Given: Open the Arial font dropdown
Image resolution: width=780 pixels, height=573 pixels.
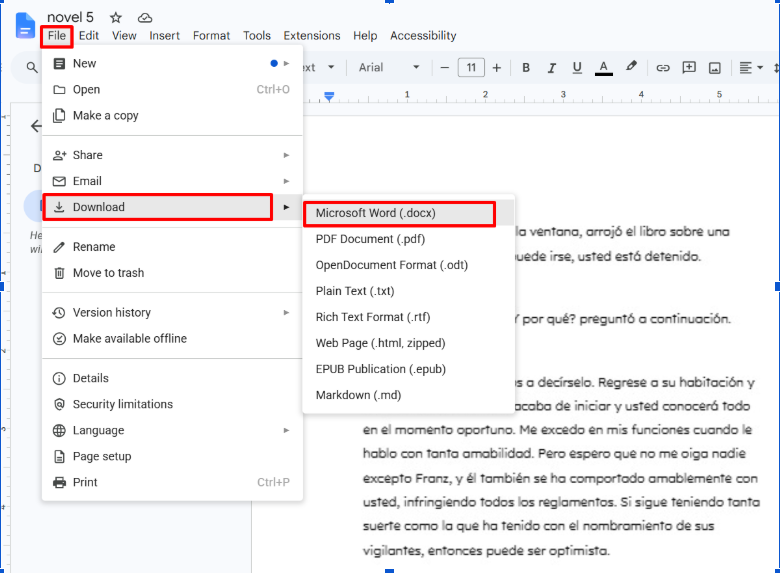Looking at the screenshot, I should coord(389,68).
